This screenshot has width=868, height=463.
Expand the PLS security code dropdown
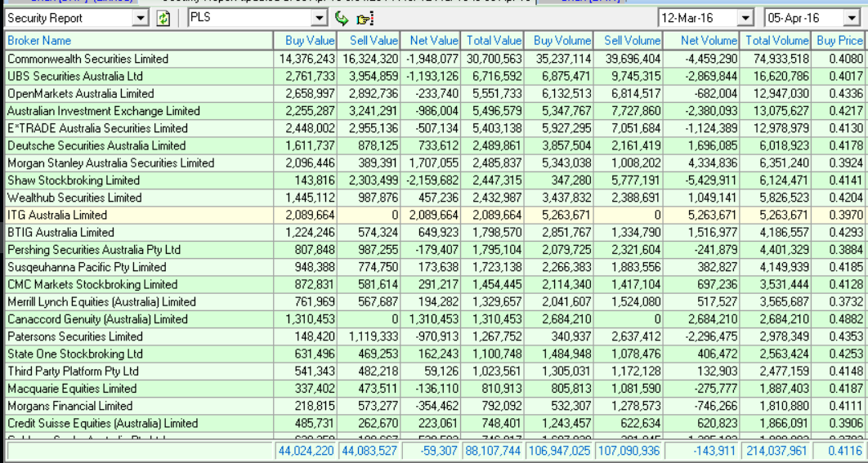[320, 18]
